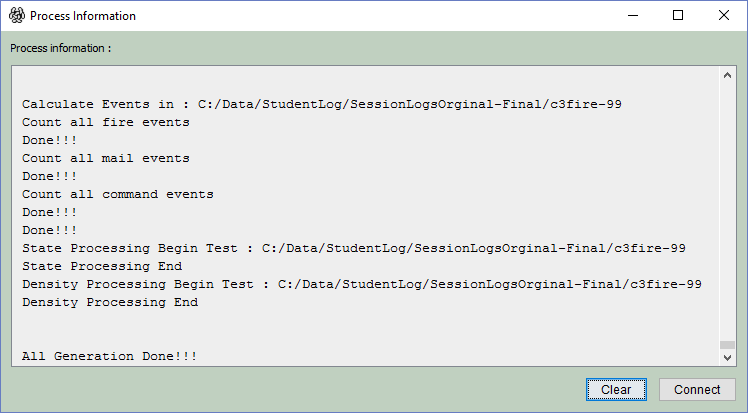Click the application icon in title bar
Viewport: 748px width, 413px height.
tap(17, 16)
